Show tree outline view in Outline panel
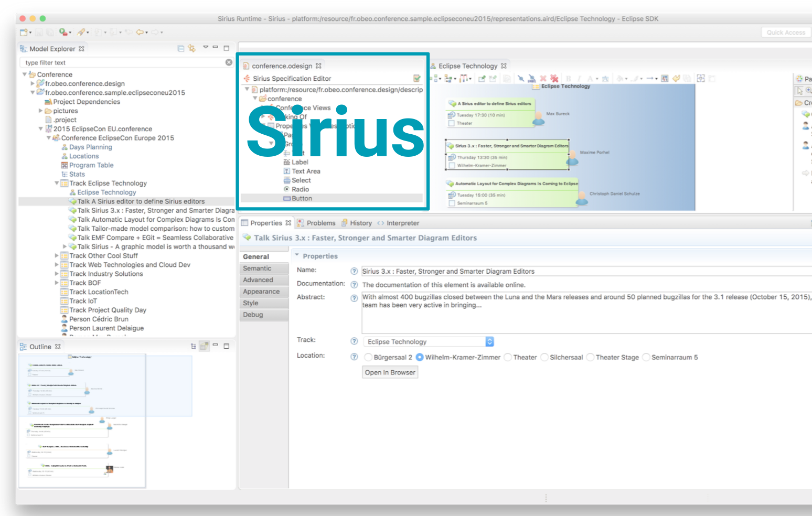The width and height of the screenshot is (812, 516). coord(194,347)
